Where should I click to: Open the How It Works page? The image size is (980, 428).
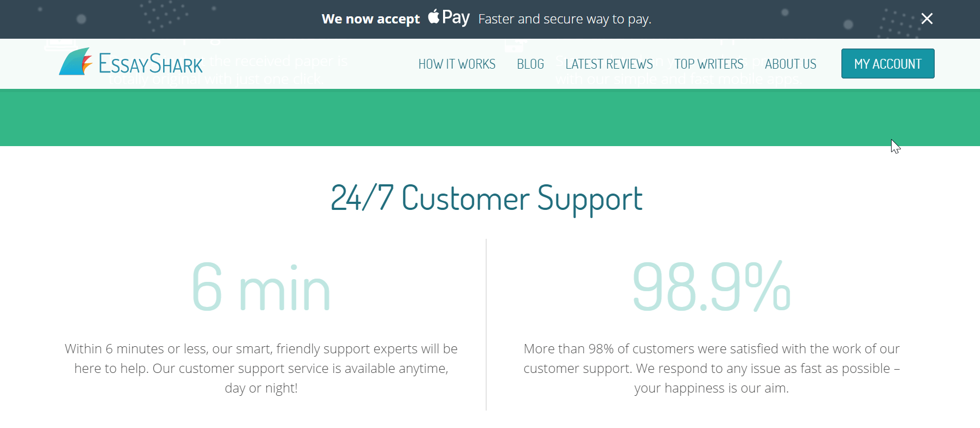(457, 64)
